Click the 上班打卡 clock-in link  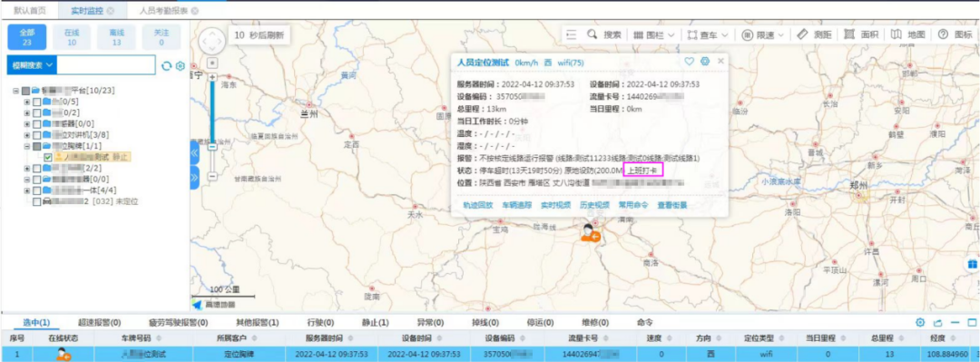pos(642,170)
